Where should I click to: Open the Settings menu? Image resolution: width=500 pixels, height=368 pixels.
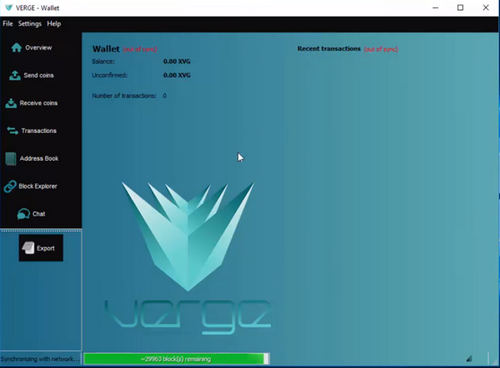[30, 24]
